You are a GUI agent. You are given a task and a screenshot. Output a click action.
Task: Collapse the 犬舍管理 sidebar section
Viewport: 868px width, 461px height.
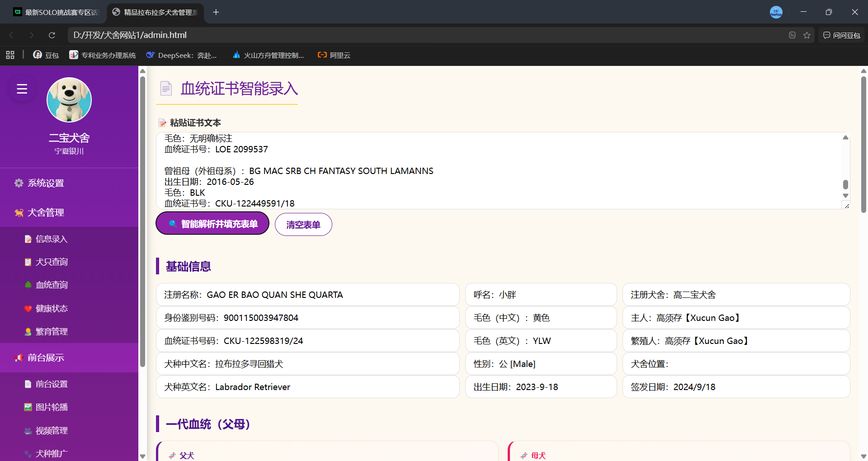[x=46, y=212]
